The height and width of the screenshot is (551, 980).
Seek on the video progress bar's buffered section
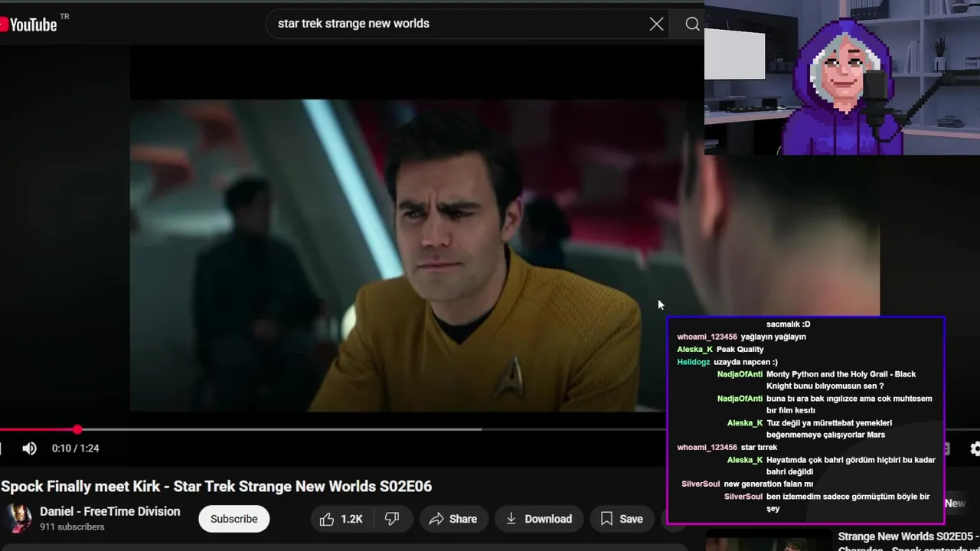pyautogui.click(x=279, y=429)
